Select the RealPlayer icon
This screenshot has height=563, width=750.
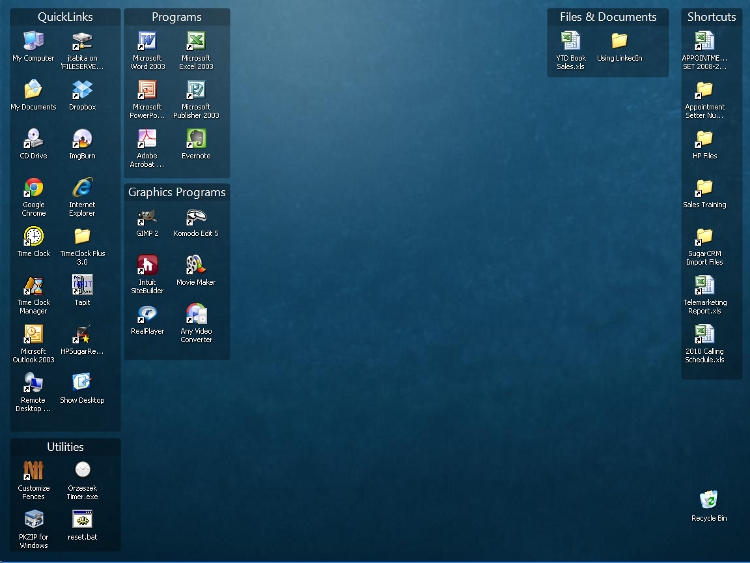147,314
